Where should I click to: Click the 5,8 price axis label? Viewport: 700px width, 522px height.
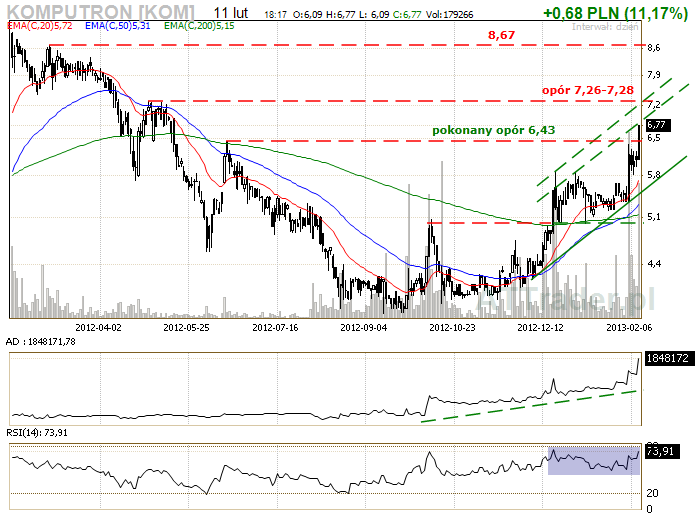654,175
